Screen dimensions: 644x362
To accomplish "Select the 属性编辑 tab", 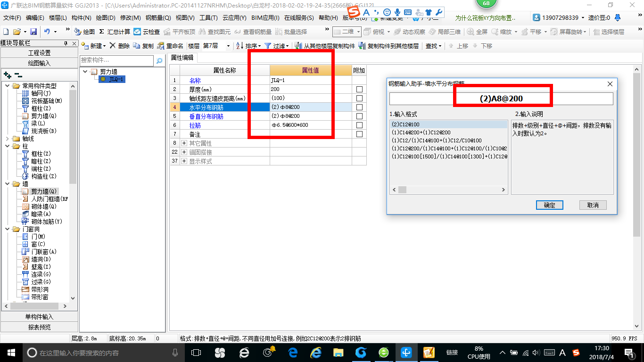I will tap(182, 58).
